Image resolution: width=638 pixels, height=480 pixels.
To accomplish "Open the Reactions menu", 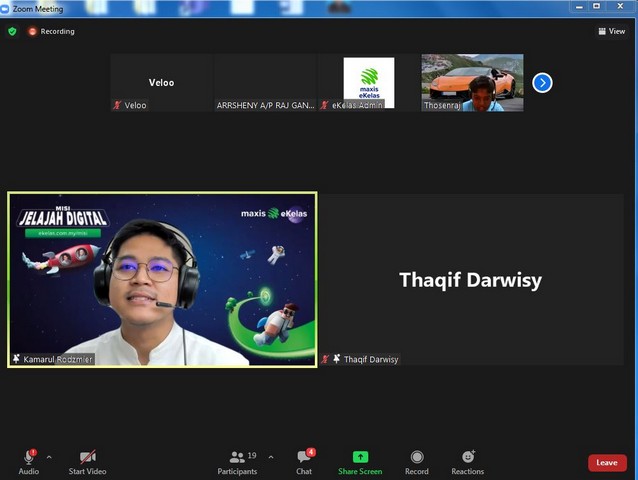I will [467, 457].
